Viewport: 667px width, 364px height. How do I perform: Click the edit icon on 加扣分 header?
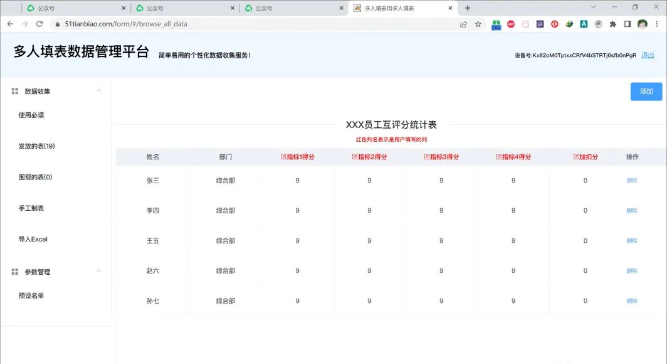tap(576, 157)
